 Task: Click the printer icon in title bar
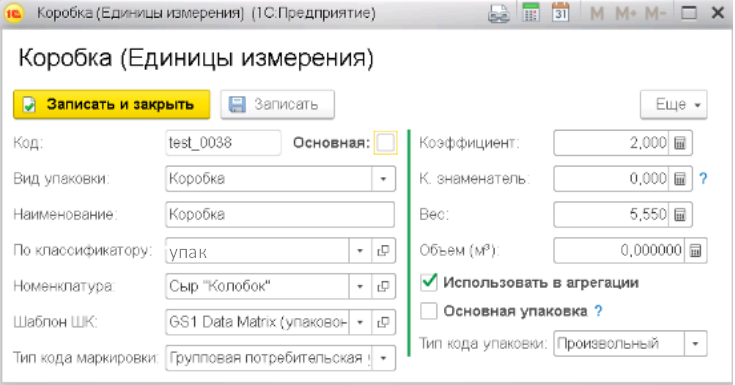pyautogui.click(x=498, y=13)
